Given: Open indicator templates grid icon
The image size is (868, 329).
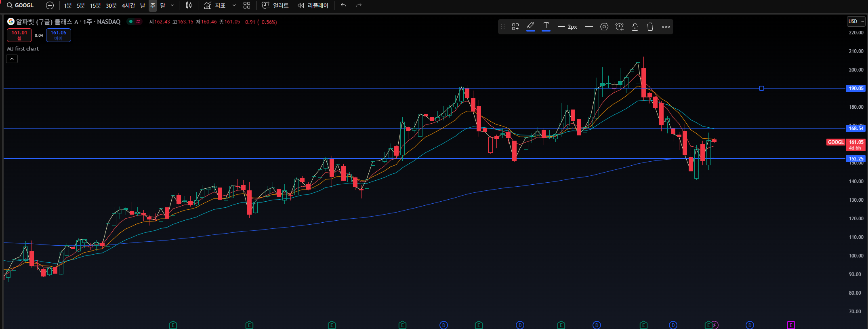Looking at the screenshot, I should (x=247, y=5).
